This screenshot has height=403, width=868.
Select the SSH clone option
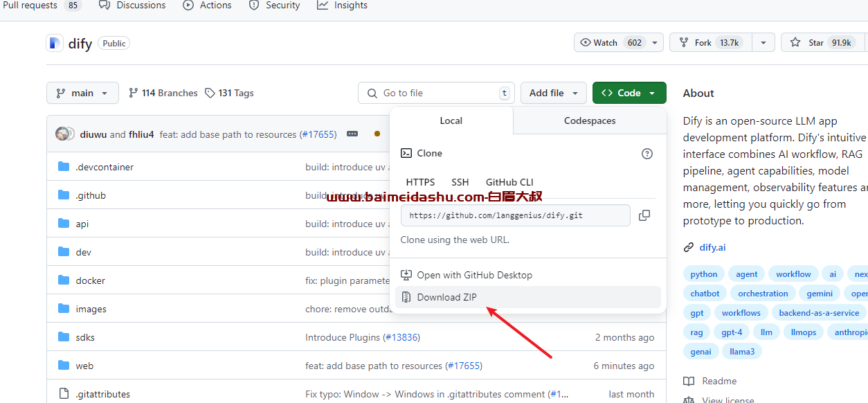coord(460,182)
